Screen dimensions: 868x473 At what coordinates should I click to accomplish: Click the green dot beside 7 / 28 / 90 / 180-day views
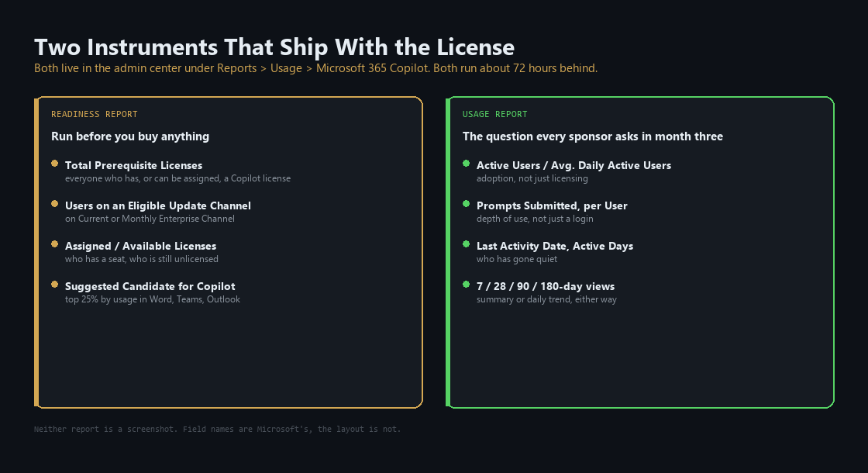[x=466, y=285]
